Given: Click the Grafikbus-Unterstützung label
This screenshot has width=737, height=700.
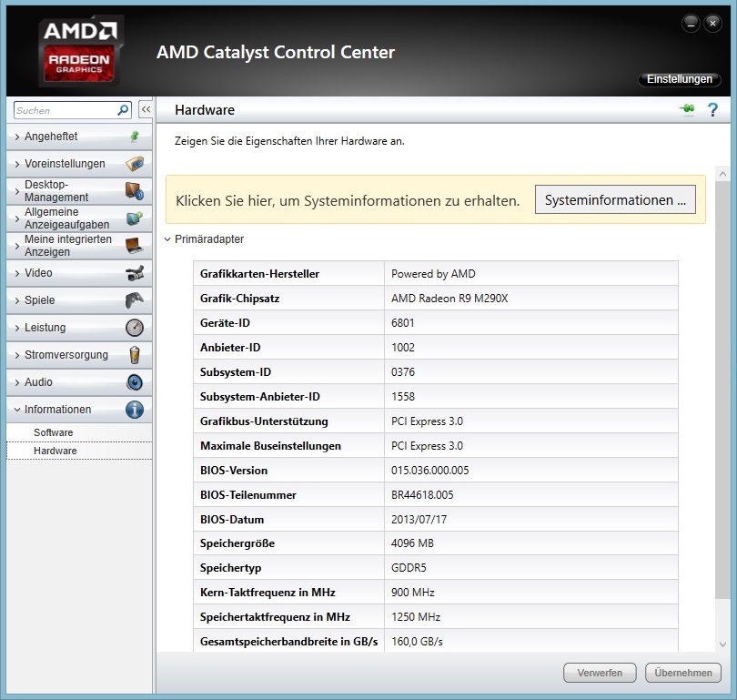Looking at the screenshot, I should (264, 421).
